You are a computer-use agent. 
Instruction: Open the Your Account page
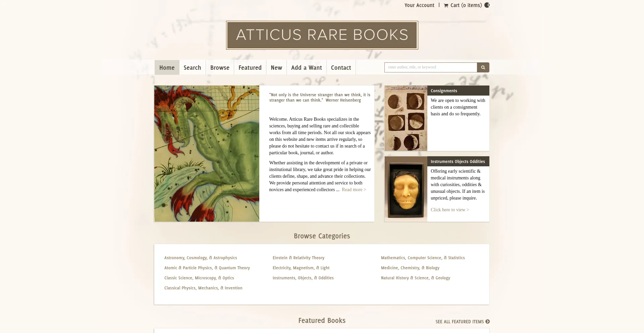pos(419,5)
